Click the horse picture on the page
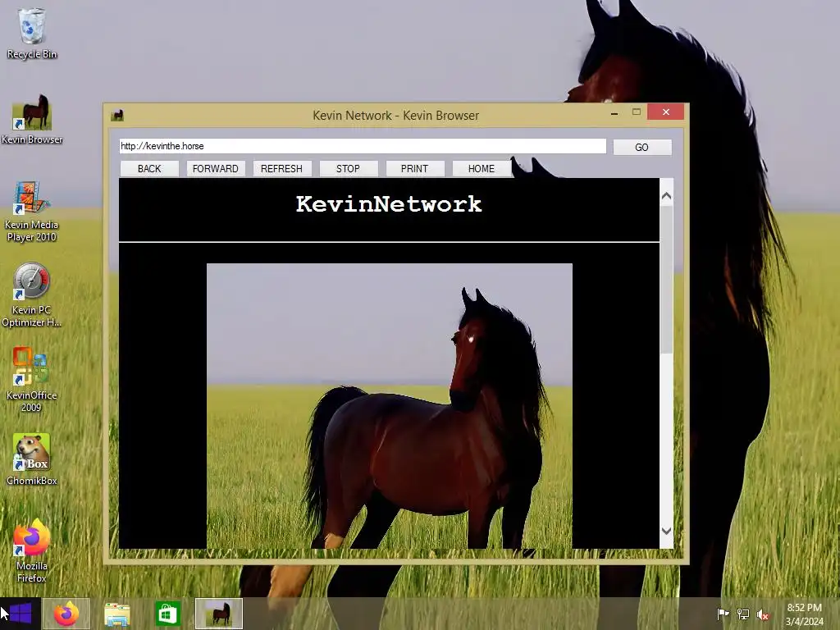Image resolution: width=840 pixels, height=630 pixels. (x=390, y=405)
